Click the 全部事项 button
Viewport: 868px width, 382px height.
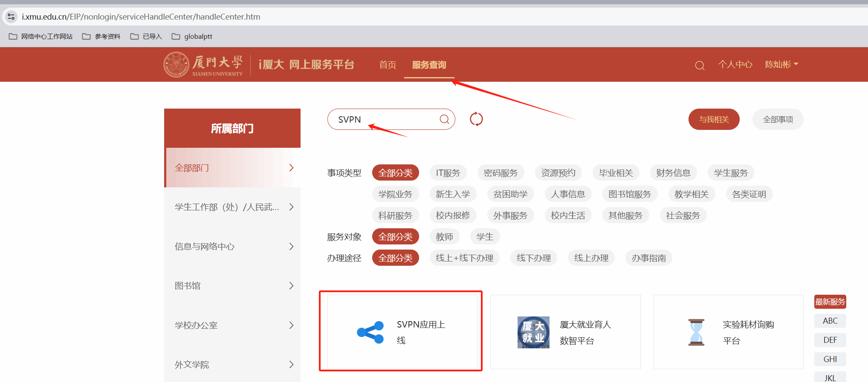click(x=778, y=119)
